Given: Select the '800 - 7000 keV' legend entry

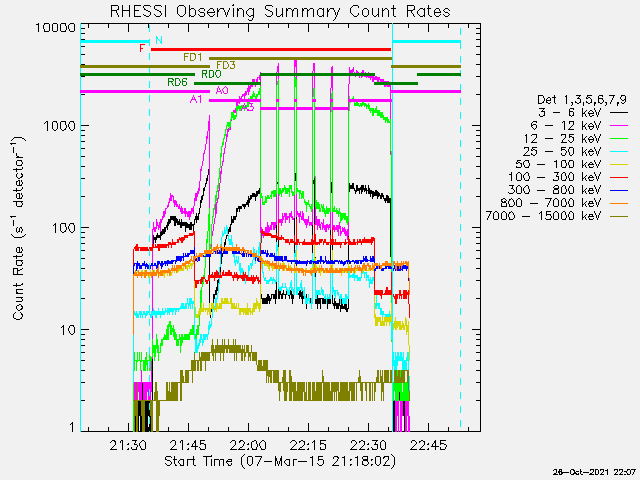Looking at the screenshot, I should pos(564,203).
